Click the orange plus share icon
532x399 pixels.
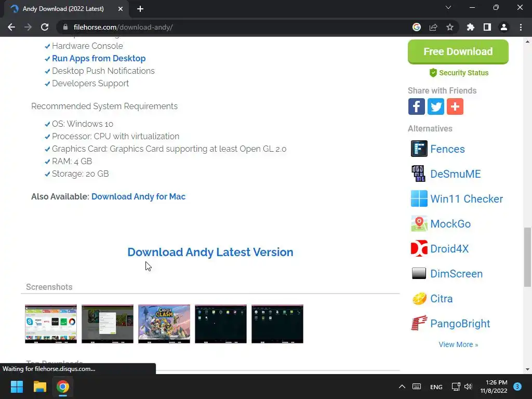pos(455,107)
